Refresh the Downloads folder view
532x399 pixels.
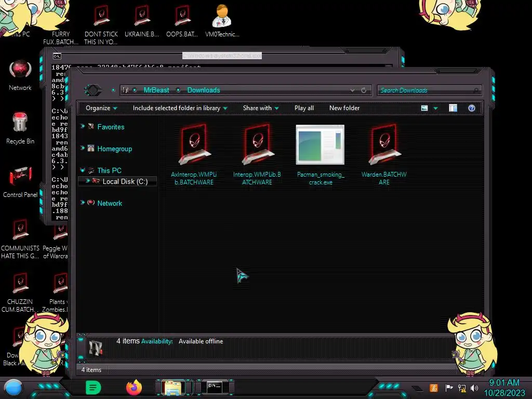[x=364, y=90]
